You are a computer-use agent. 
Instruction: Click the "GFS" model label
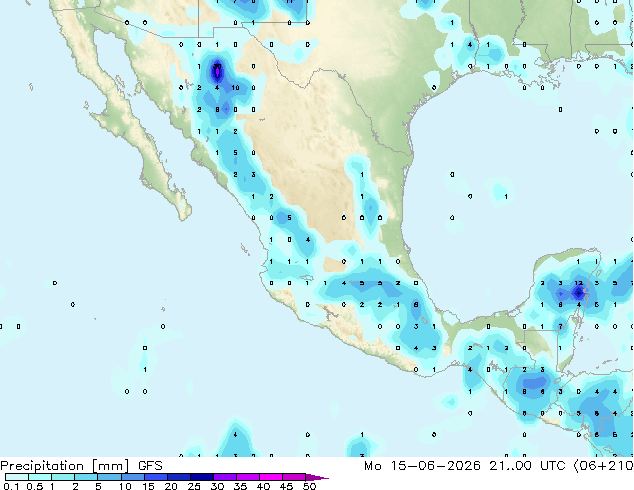tap(150, 466)
